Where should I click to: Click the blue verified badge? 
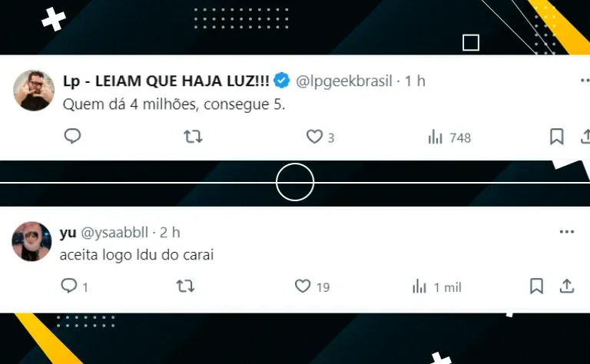[x=281, y=81]
